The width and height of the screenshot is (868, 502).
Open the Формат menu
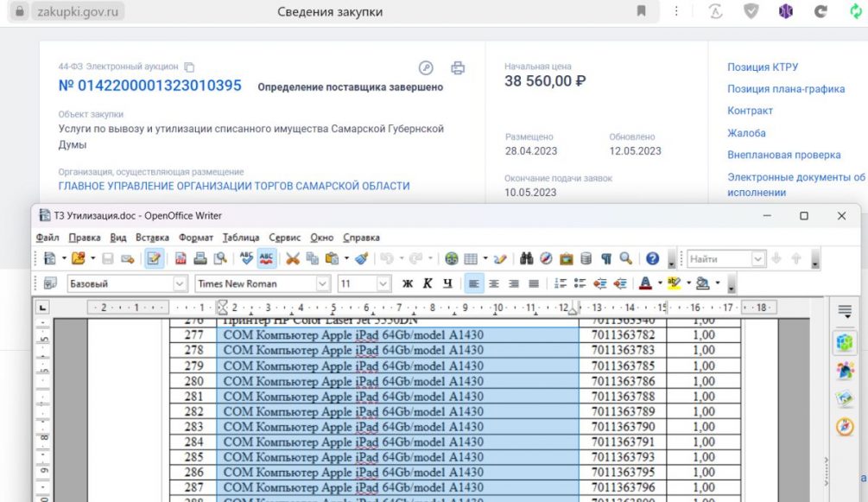195,238
